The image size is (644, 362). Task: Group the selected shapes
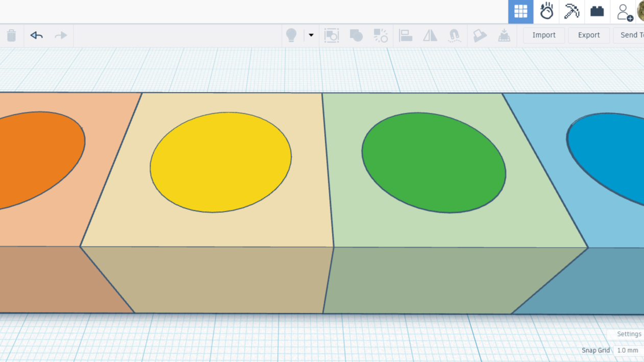(x=356, y=35)
